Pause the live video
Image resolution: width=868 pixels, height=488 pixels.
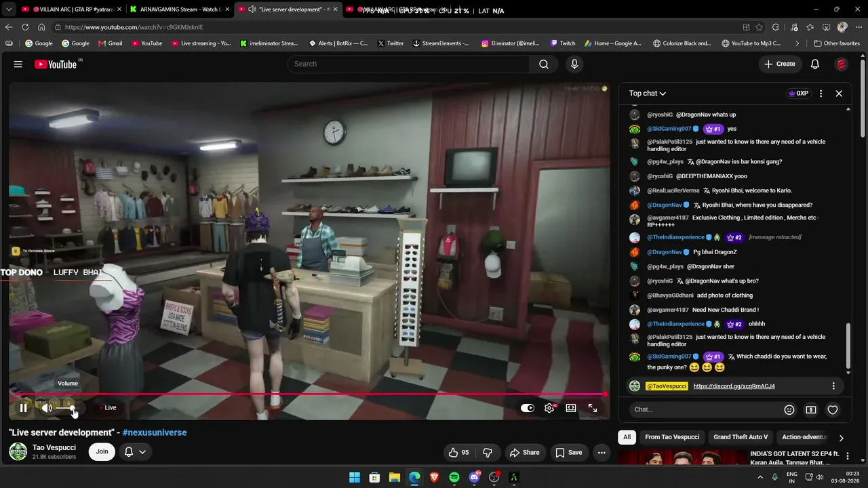point(23,408)
